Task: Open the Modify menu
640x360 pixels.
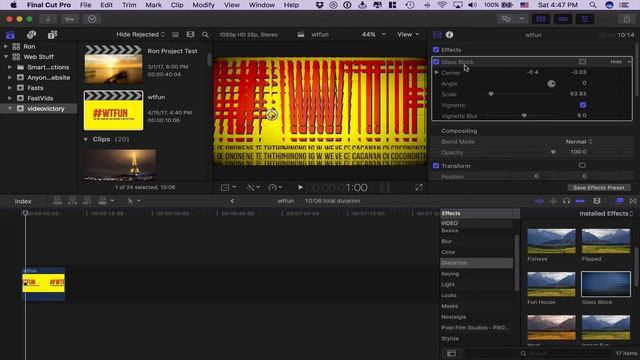Action: 203,5
